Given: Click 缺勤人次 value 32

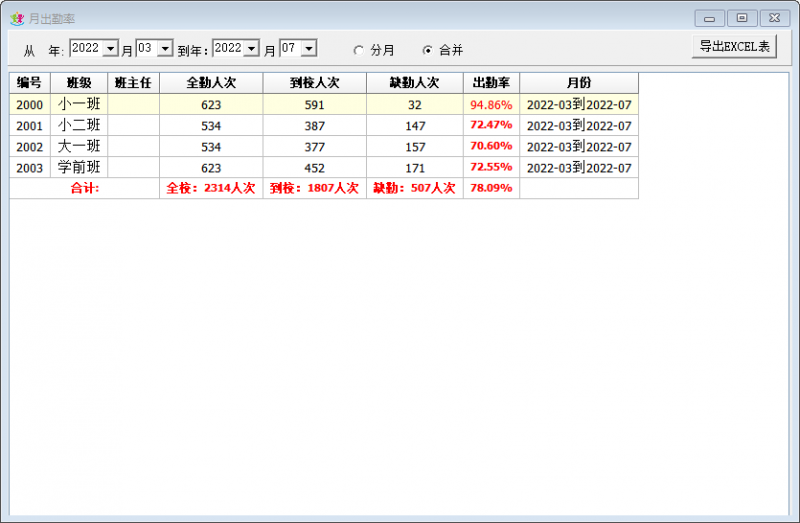Looking at the screenshot, I should (x=415, y=105).
